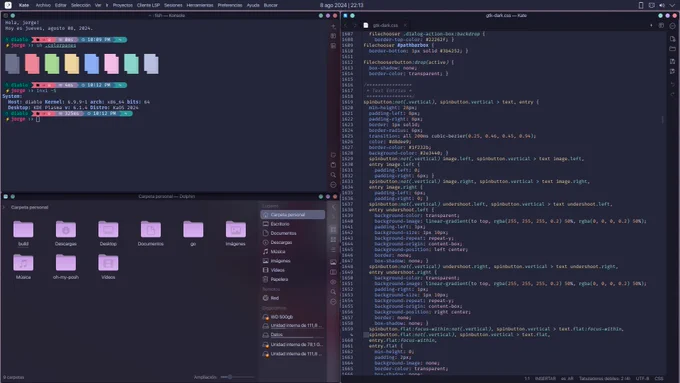The width and height of the screenshot is (680, 383).
Task: Toggle Dolphin split view icon
Action: (x=333, y=272)
